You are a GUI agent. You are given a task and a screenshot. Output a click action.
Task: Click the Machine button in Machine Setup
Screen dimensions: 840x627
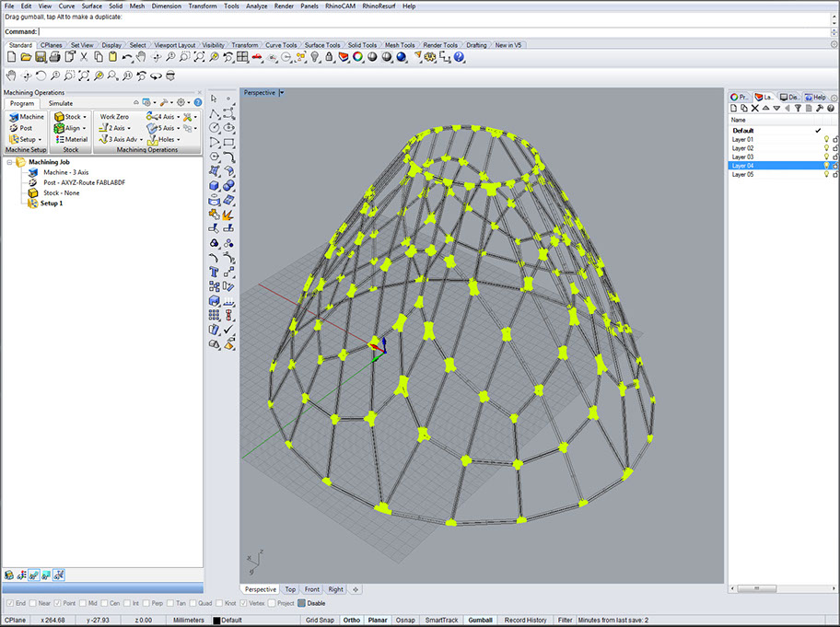pyautogui.click(x=27, y=117)
